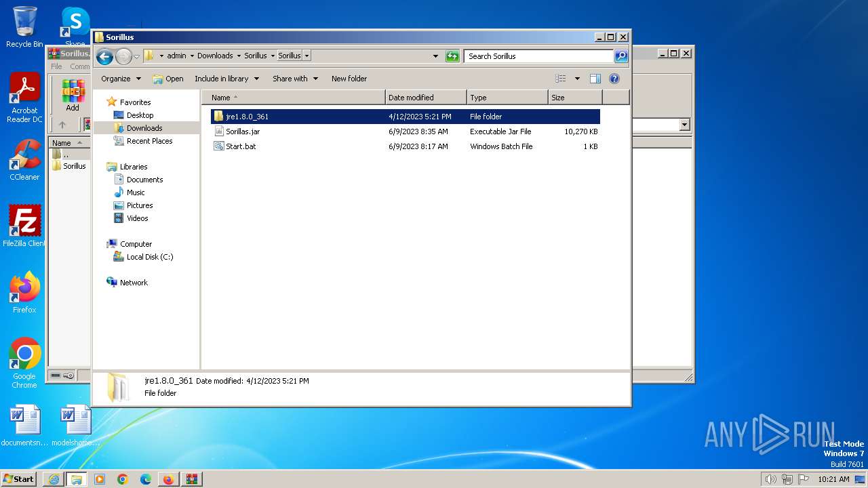The height and width of the screenshot is (488, 868).
Task: Sort by Date modified column header
Action: [x=426, y=98]
